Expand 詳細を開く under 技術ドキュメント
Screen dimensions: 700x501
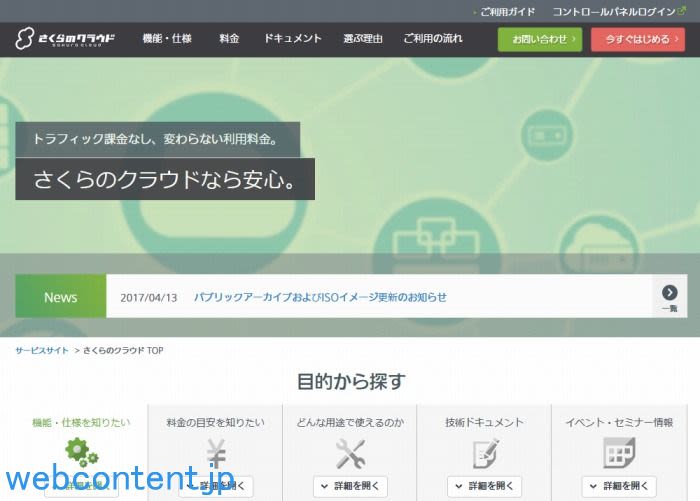coord(485,486)
